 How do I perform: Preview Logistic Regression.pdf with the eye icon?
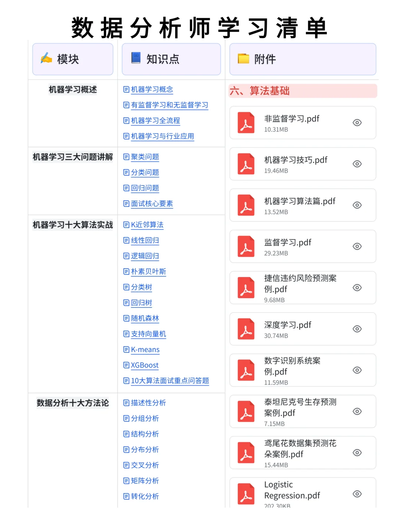357,494
